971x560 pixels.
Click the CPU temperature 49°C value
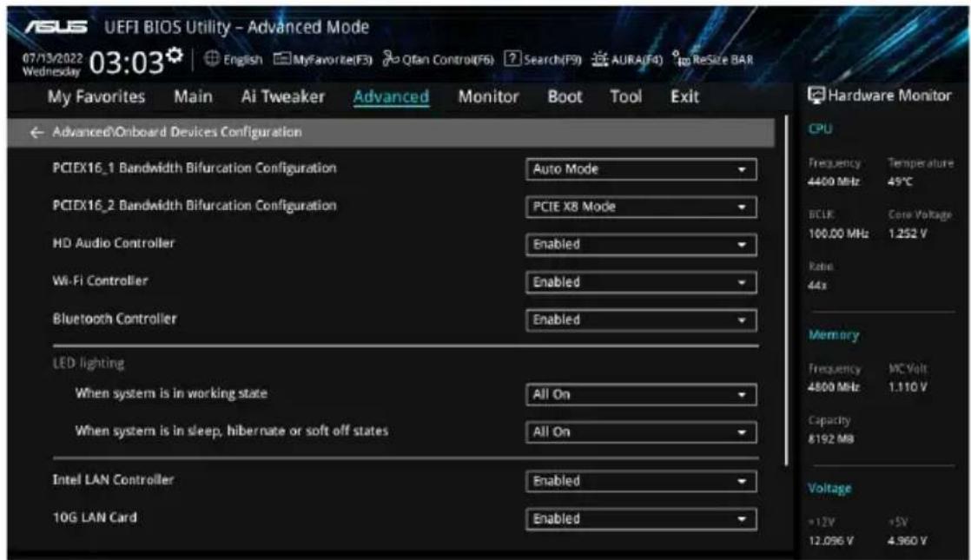(900, 182)
